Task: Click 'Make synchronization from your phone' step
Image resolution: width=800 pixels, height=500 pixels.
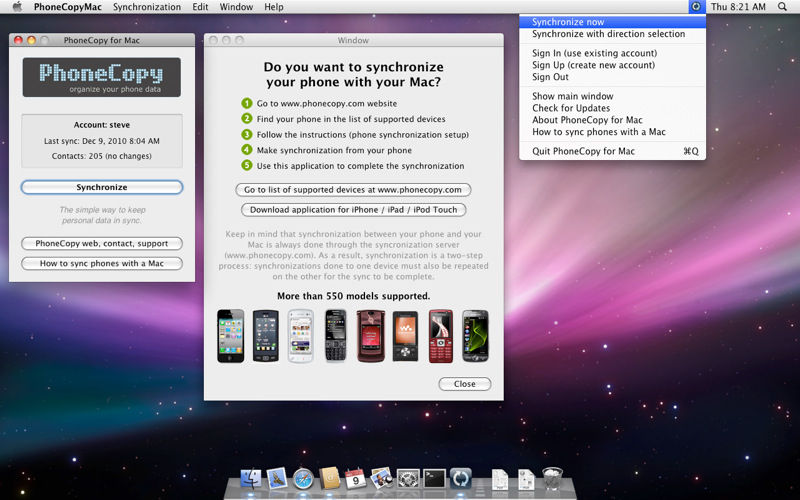Action: [x=334, y=150]
